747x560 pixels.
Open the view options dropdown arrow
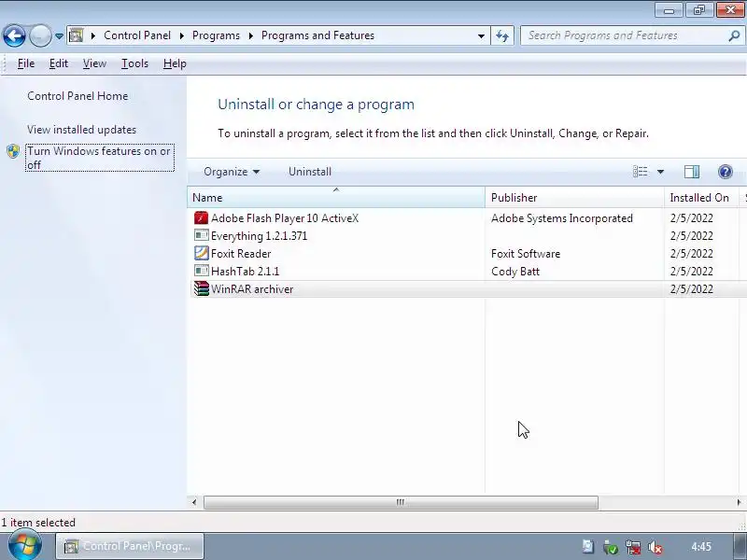click(660, 172)
